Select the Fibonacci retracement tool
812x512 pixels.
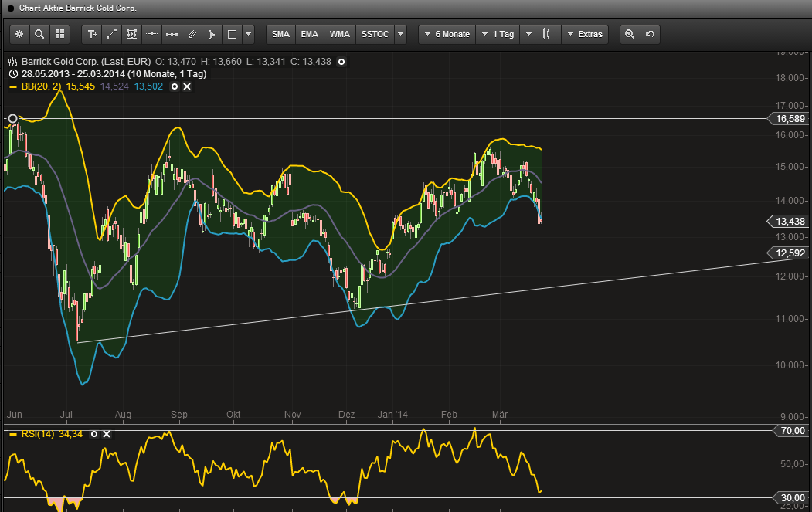[131, 34]
